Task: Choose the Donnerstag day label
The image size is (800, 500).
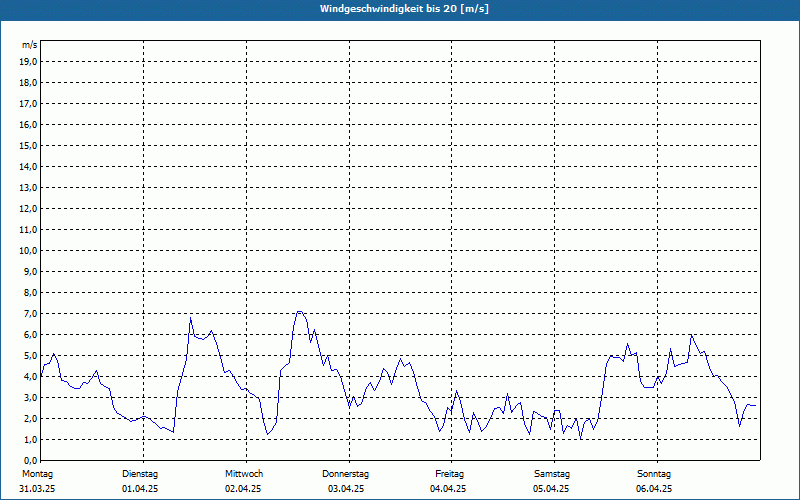Action: point(346,474)
